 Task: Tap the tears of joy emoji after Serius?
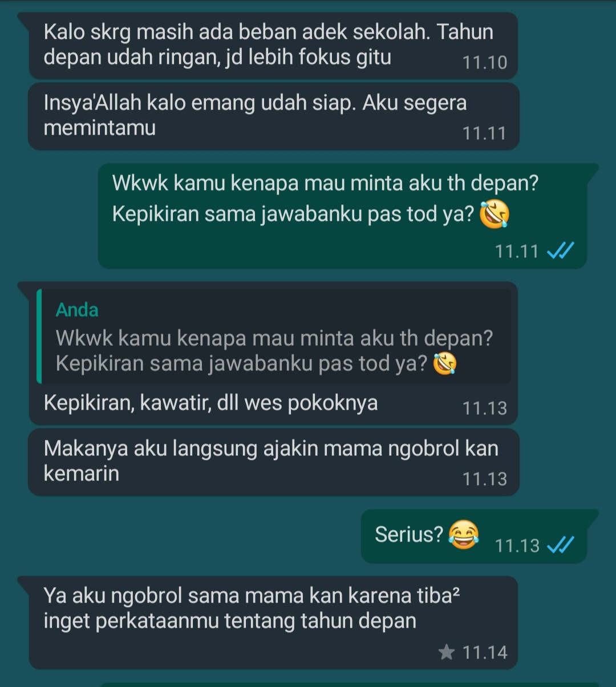coord(463,535)
